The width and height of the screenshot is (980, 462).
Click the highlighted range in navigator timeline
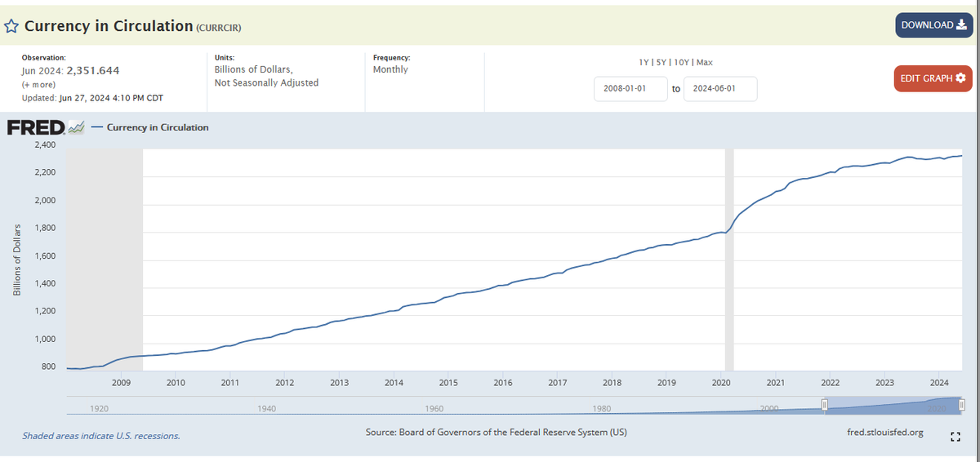click(893, 405)
